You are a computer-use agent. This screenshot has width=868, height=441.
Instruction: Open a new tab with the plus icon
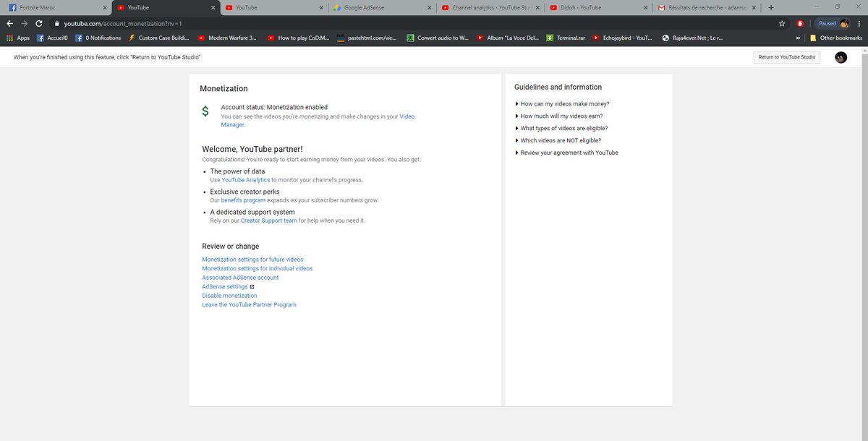coord(771,7)
